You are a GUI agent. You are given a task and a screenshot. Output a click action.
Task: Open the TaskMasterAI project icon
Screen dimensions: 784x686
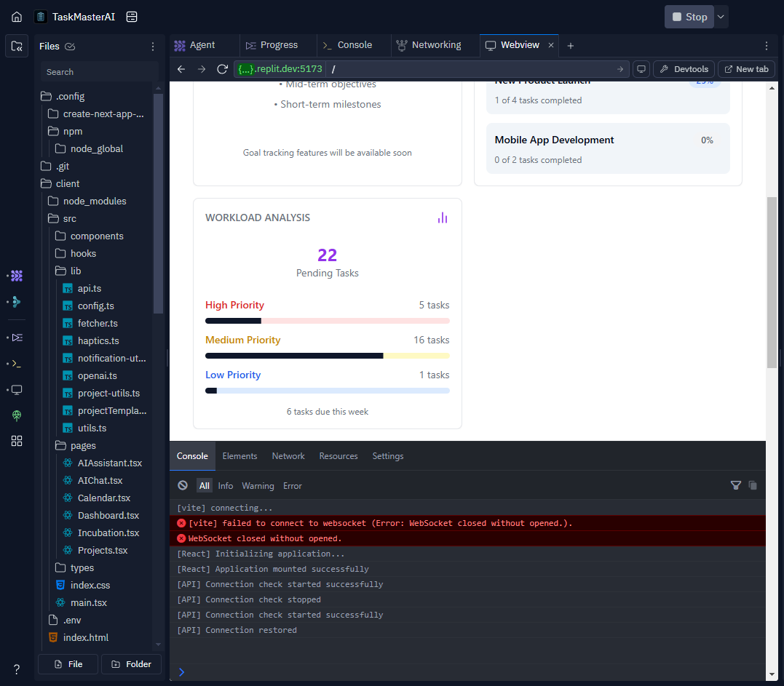click(41, 17)
